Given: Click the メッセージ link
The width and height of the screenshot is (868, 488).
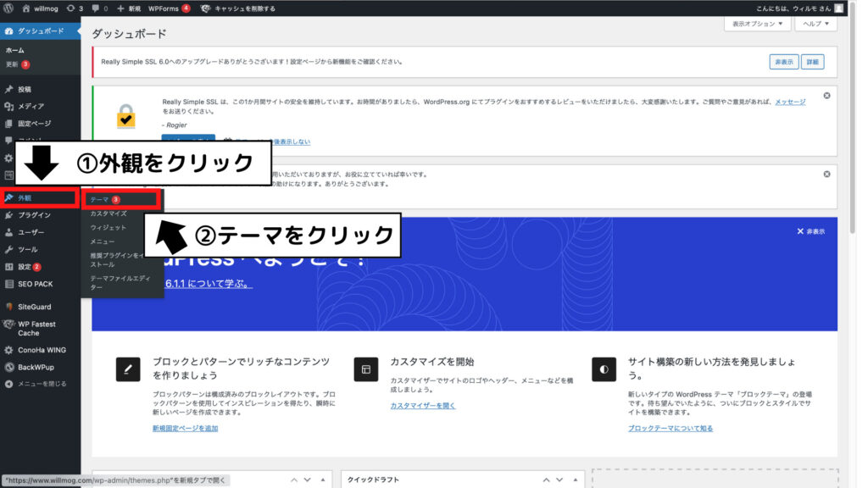Looking at the screenshot, I should [x=790, y=102].
